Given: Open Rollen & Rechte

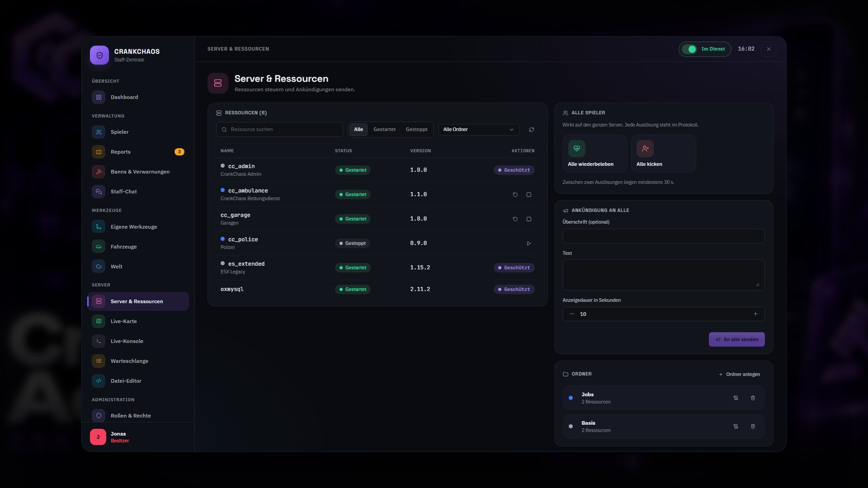Looking at the screenshot, I should point(138,416).
